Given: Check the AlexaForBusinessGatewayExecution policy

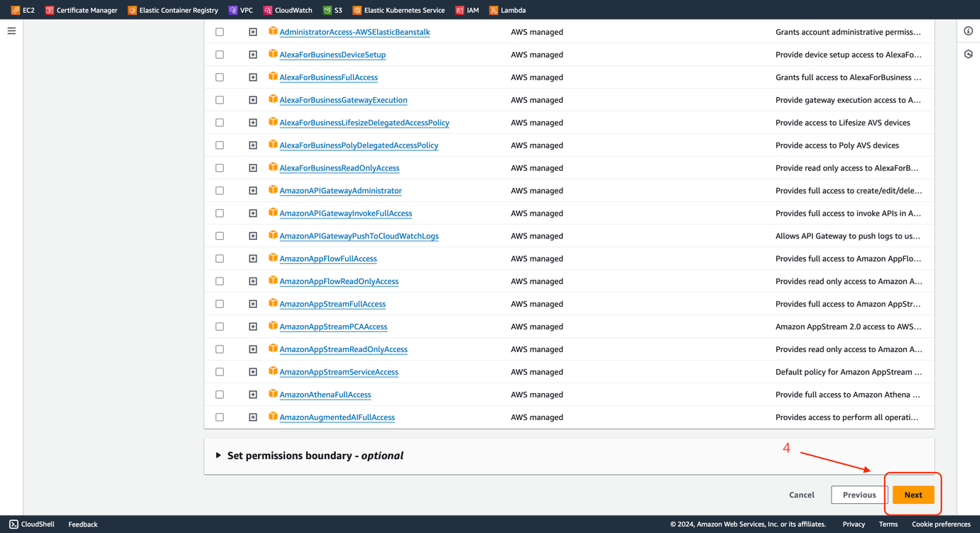Looking at the screenshot, I should pos(219,100).
